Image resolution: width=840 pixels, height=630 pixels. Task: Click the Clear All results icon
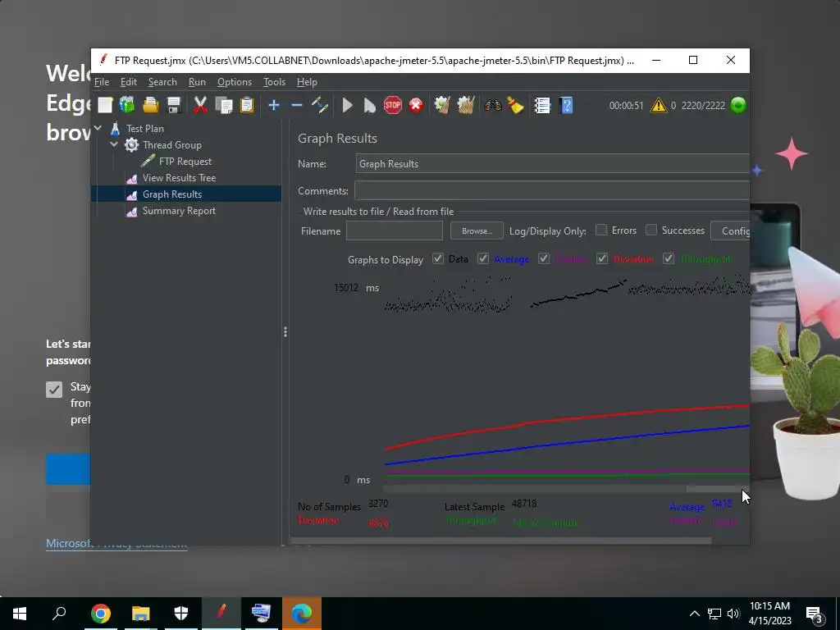[466, 105]
